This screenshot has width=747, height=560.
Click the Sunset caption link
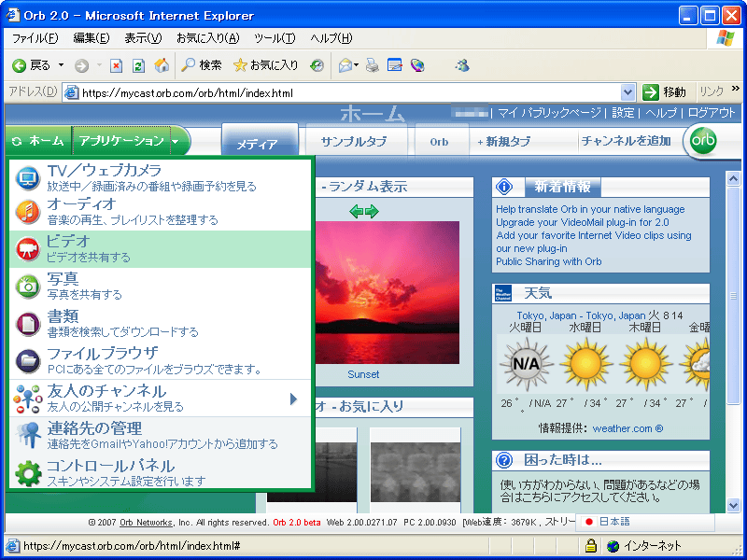pyautogui.click(x=363, y=375)
